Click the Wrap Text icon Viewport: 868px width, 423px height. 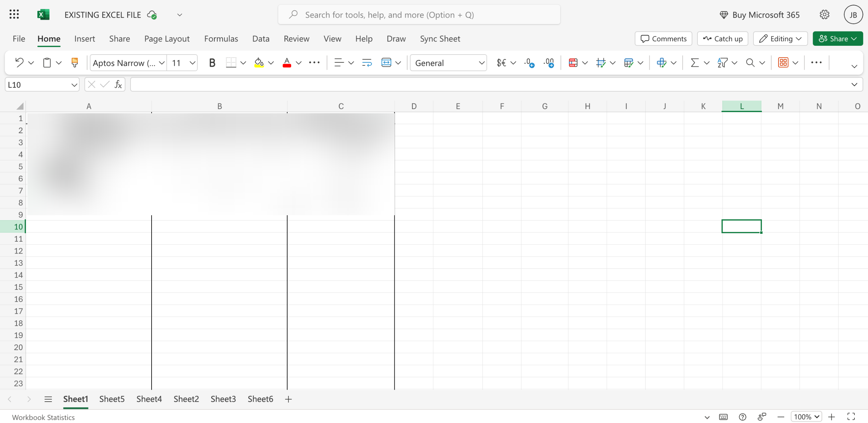pos(367,63)
